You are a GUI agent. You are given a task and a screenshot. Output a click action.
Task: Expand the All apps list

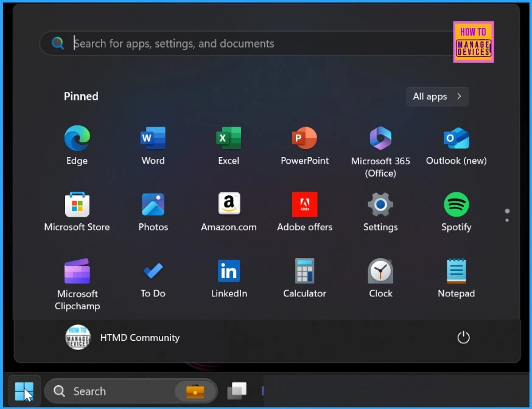tap(437, 97)
